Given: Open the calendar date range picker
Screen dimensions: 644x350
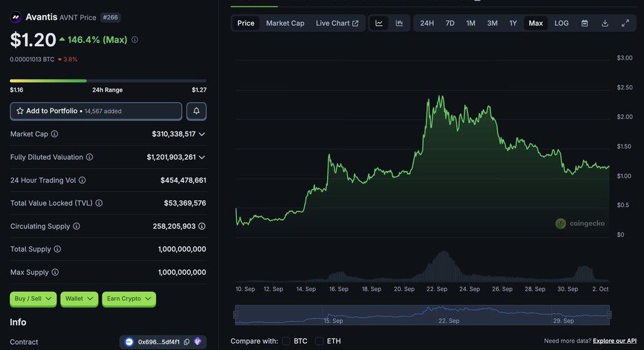Looking at the screenshot, I should click(x=585, y=23).
